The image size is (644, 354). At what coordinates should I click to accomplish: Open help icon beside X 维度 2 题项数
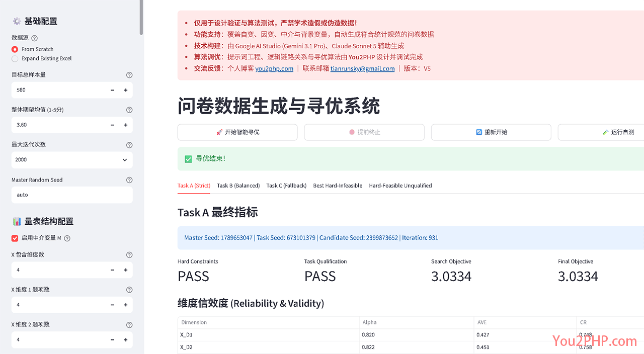(x=129, y=325)
